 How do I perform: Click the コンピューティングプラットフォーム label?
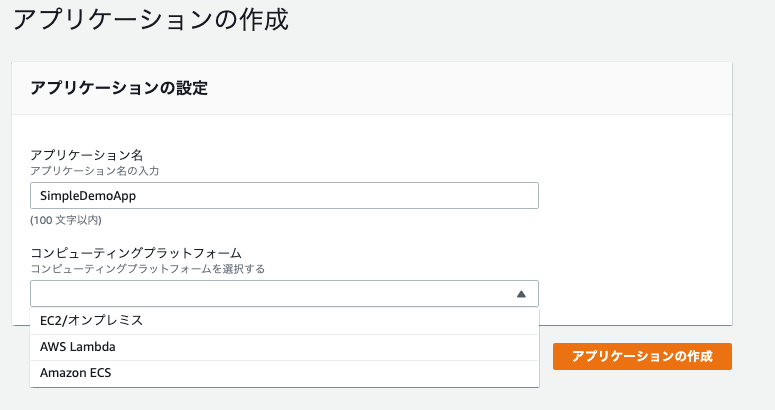(x=136, y=253)
